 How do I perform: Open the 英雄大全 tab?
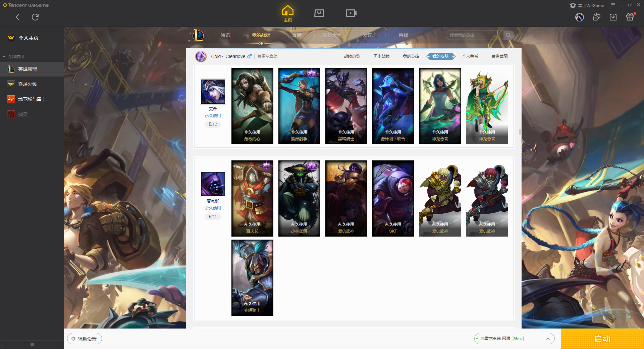pos(332,35)
